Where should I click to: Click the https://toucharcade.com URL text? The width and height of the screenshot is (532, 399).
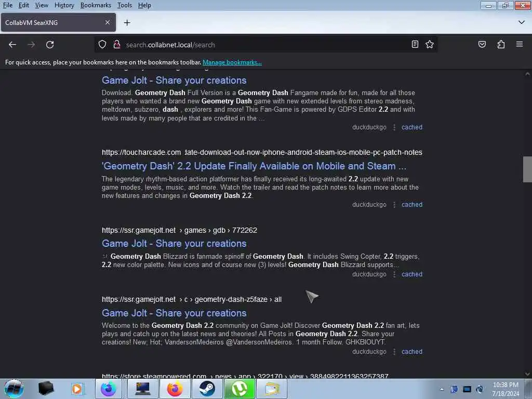pyautogui.click(x=141, y=152)
